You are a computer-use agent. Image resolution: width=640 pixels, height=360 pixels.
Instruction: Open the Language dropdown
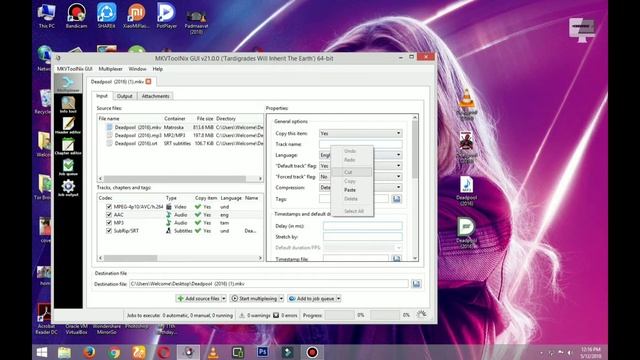pos(360,155)
